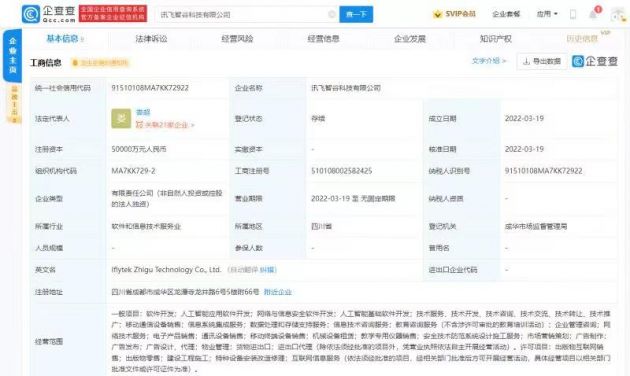Click company name 讯飞智谷科技有限公司 in table
The width and height of the screenshot is (630, 376).
[346, 88]
